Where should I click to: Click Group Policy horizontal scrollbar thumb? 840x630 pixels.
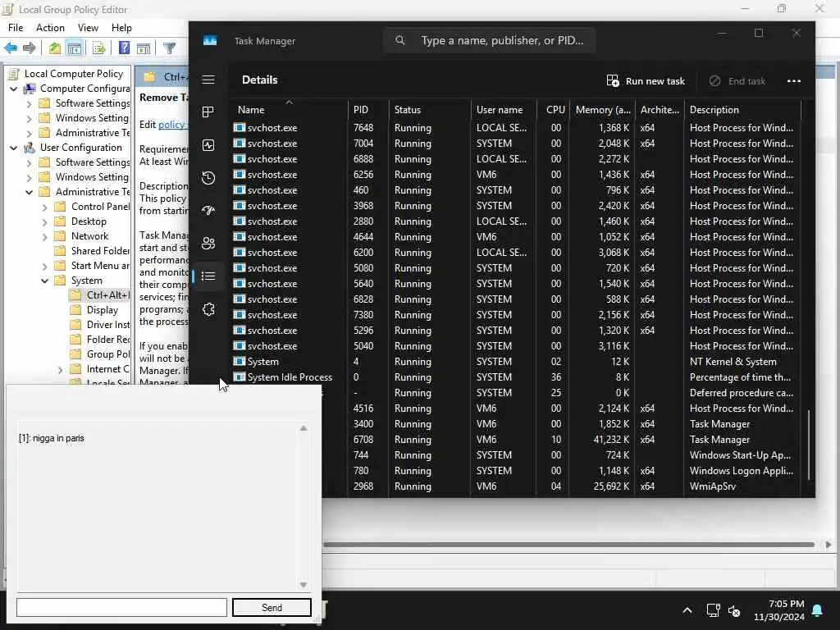(569, 545)
